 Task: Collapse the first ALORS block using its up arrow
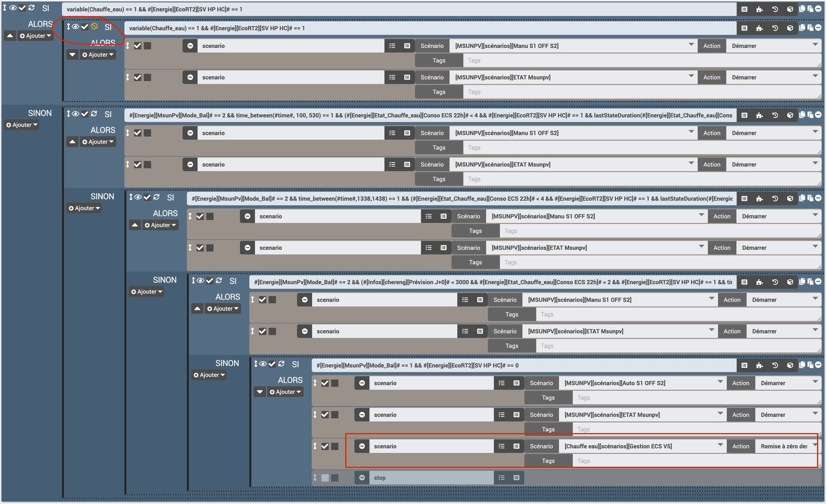pos(10,36)
